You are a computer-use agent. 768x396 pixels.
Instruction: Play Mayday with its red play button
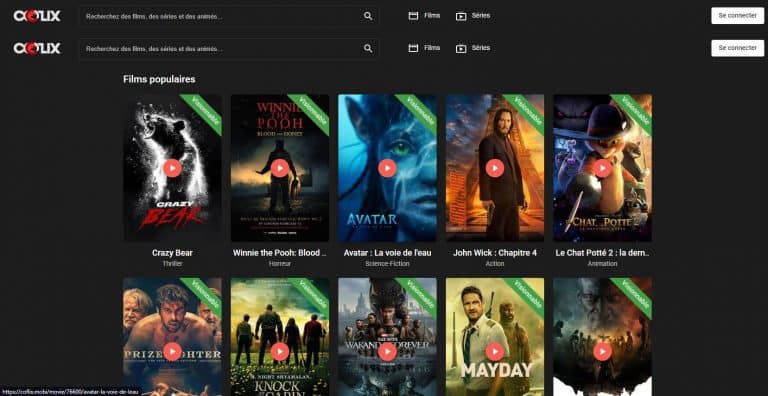(x=495, y=351)
